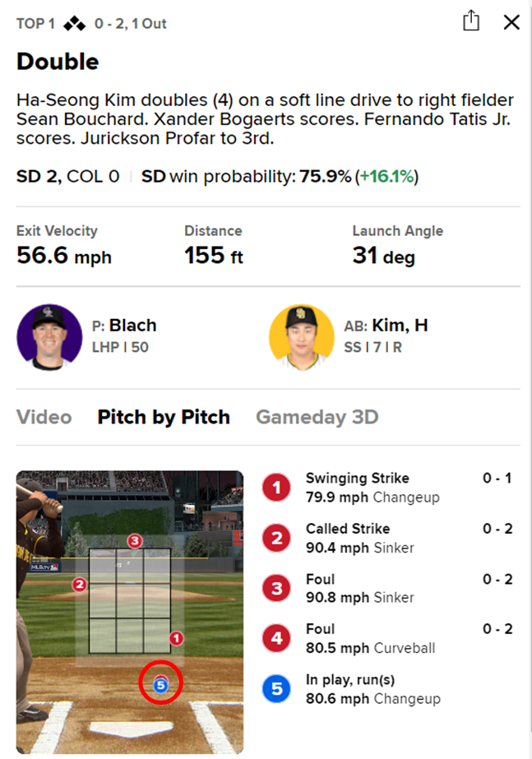
Task: Click the share icon at top
Action: [471, 21]
